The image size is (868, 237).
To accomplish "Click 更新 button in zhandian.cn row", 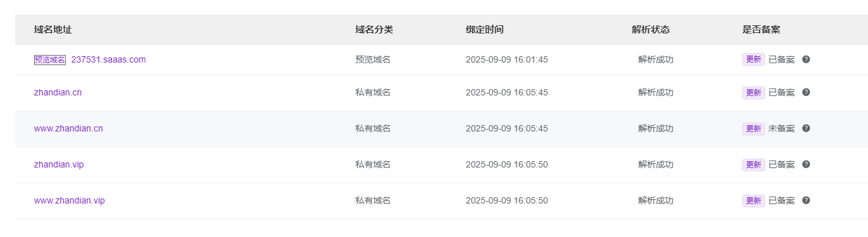I will click(x=754, y=92).
